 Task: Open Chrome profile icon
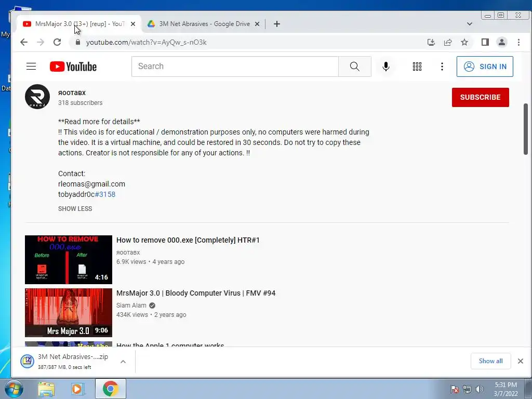(x=502, y=42)
